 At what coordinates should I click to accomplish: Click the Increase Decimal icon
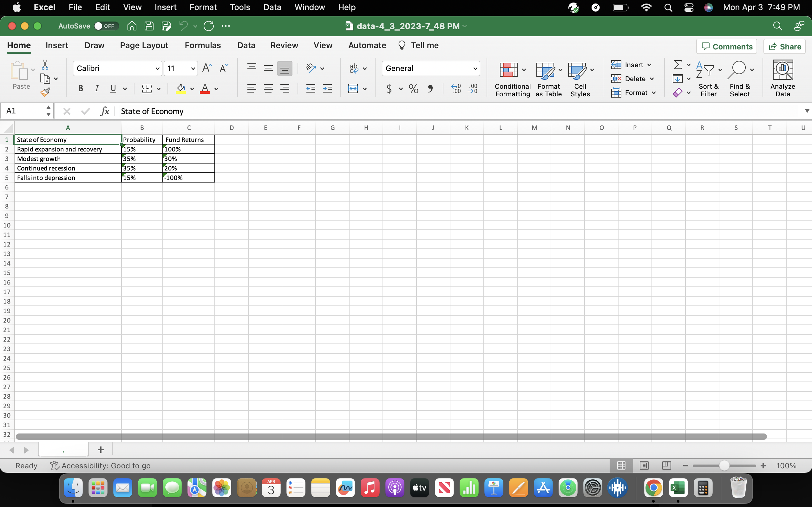456,88
